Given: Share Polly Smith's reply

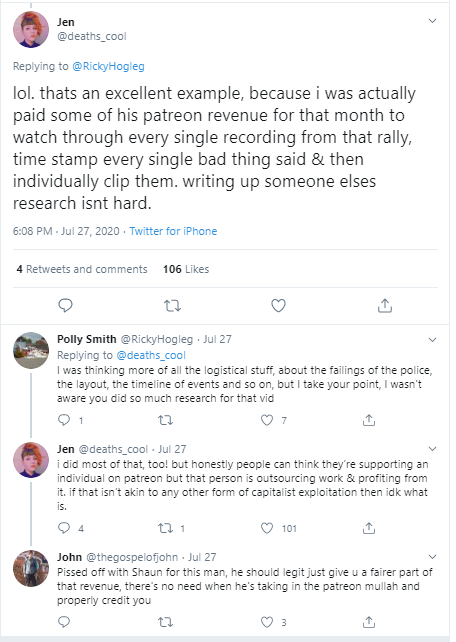Looking at the screenshot, I should click(369, 420).
